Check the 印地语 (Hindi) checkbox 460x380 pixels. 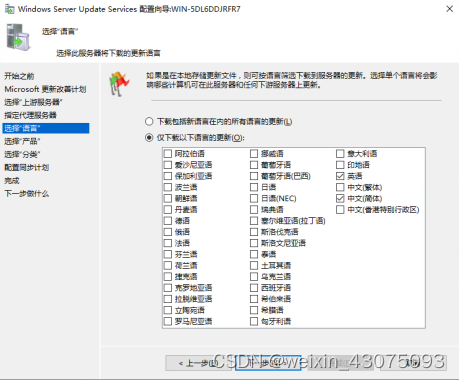[340, 165]
